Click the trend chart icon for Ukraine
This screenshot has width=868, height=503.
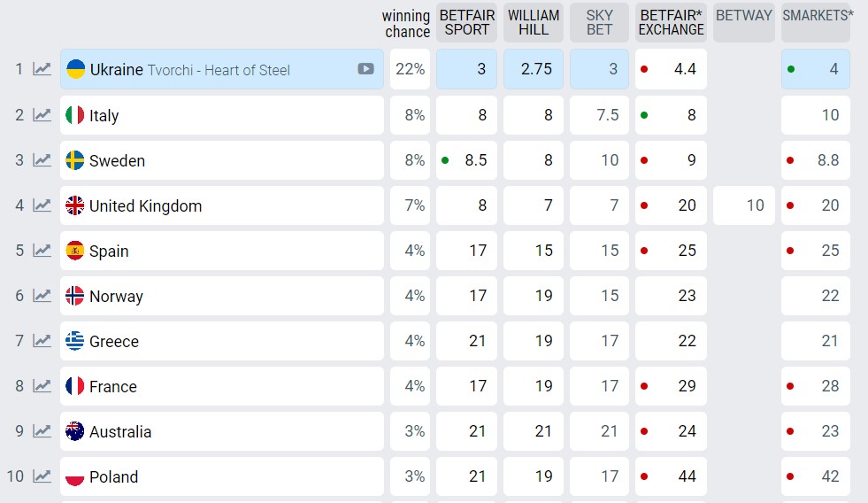click(42, 69)
